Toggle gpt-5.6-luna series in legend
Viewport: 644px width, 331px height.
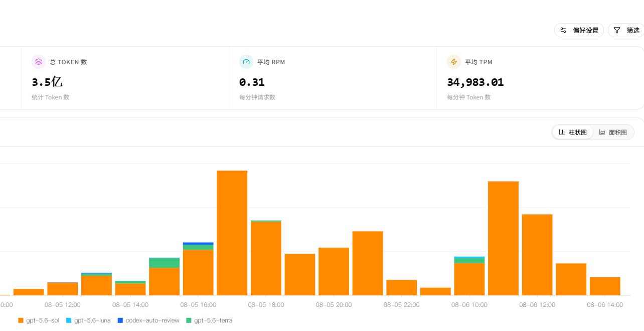88,320
